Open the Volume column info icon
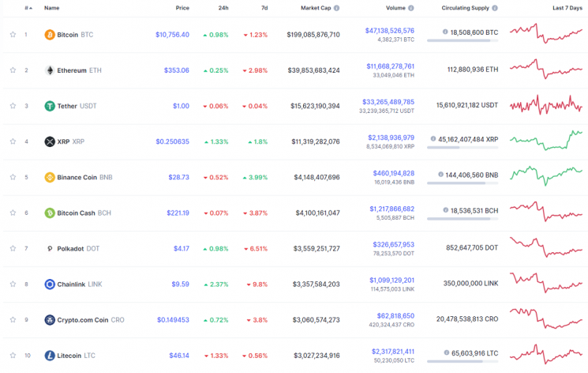This screenshot has height=373, width=588. [411, 8]
